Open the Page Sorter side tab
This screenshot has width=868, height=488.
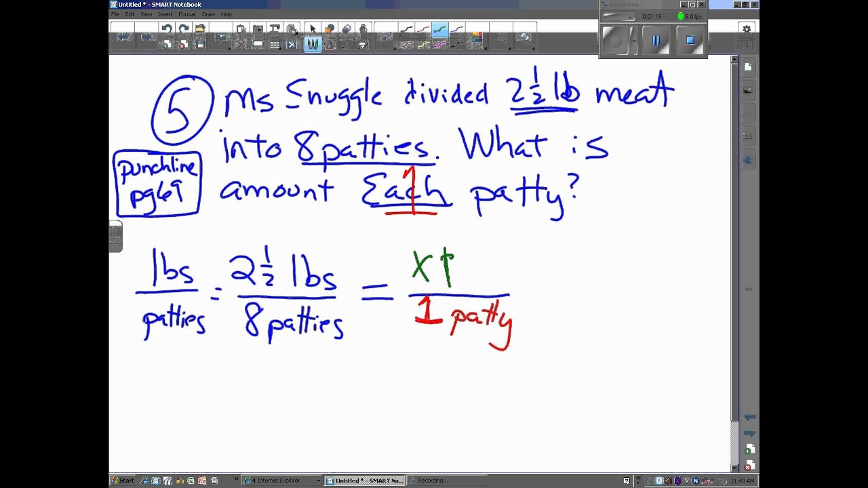748,66
